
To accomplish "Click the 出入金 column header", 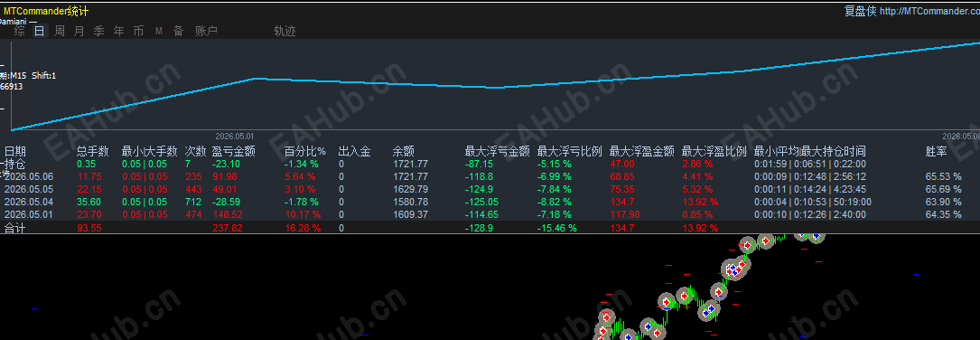I will coord(354,151).
